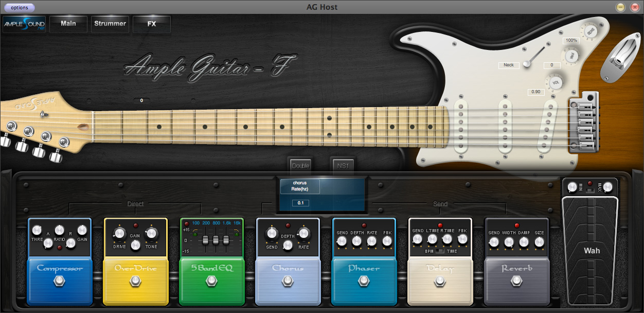The width and height of the screenshot is (644, 313).
Task: Toggle the Chorus pedal footswitch
Action: coord(288,281)
